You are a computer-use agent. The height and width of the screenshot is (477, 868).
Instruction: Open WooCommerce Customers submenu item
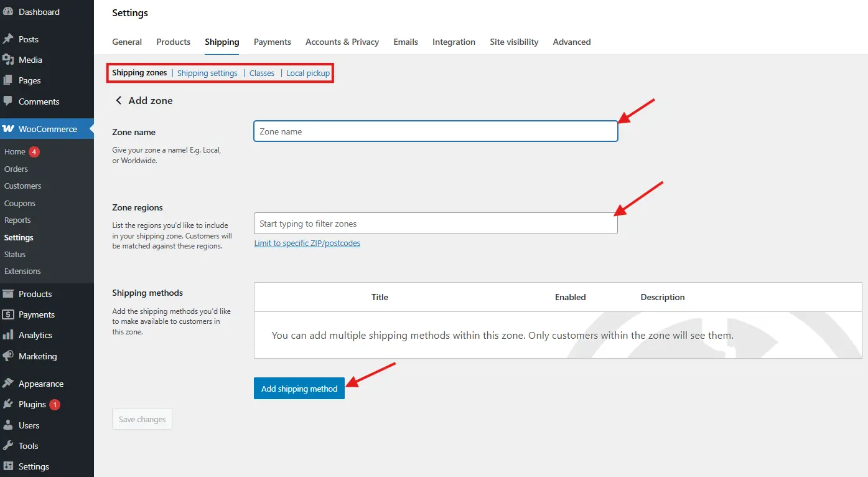click(22, 186)
